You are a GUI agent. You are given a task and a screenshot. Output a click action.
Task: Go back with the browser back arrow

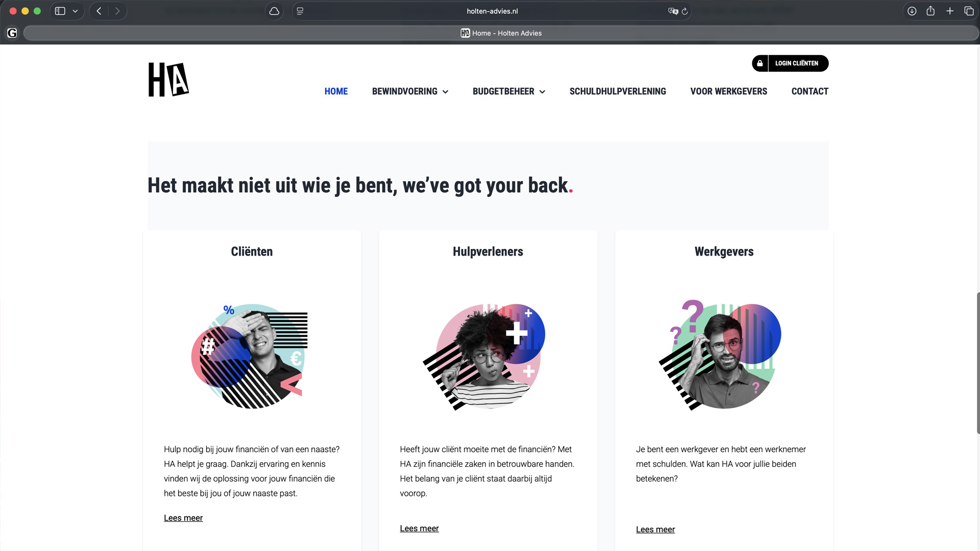point(99,11)
